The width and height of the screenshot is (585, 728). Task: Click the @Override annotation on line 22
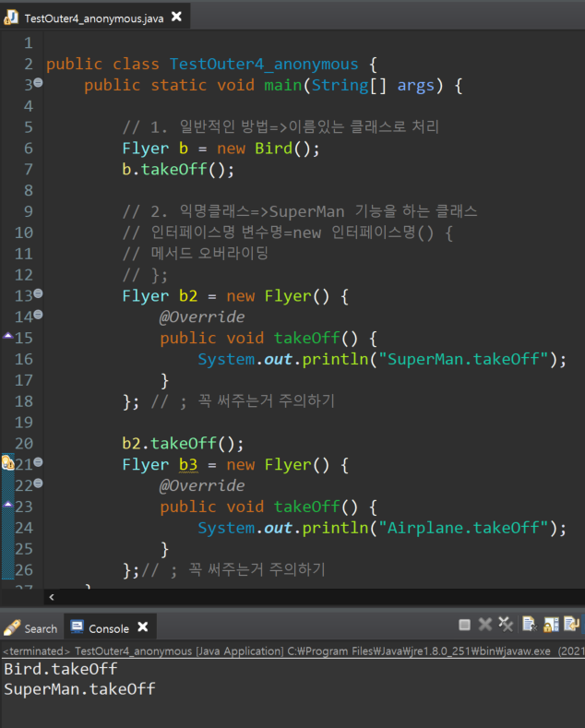(201, 486)
